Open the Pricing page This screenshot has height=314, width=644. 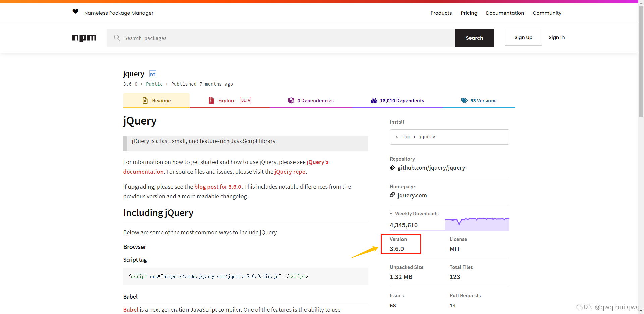(x=469, y=13)
